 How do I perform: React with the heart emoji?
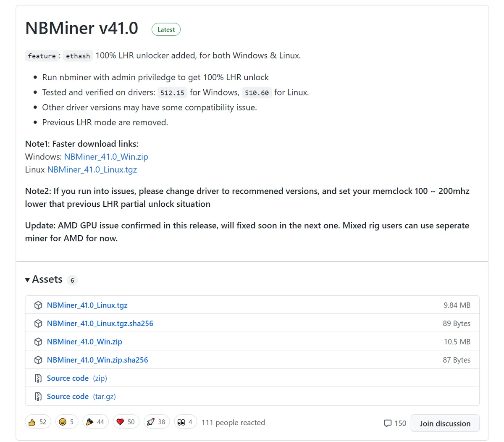(x=126, y=422)
